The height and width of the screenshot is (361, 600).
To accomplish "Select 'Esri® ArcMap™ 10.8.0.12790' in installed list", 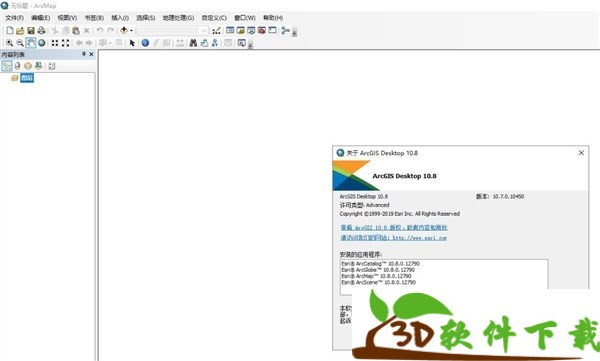I will pos(377,276).
